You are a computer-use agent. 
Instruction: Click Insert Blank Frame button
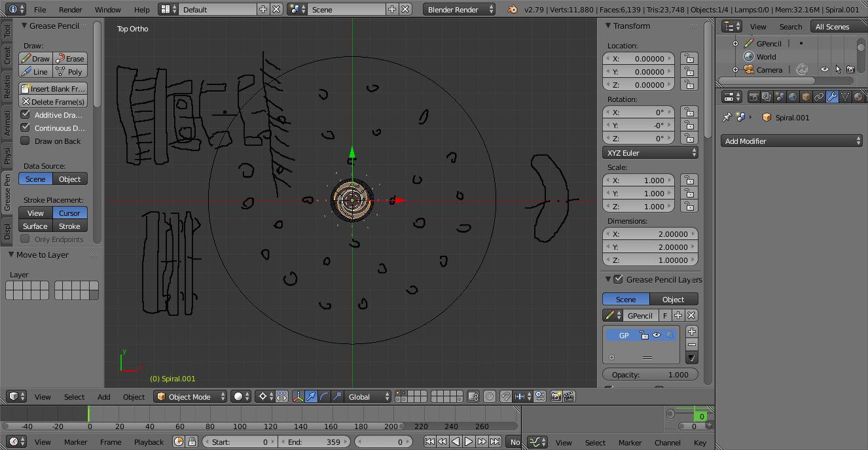click(53, 88)
